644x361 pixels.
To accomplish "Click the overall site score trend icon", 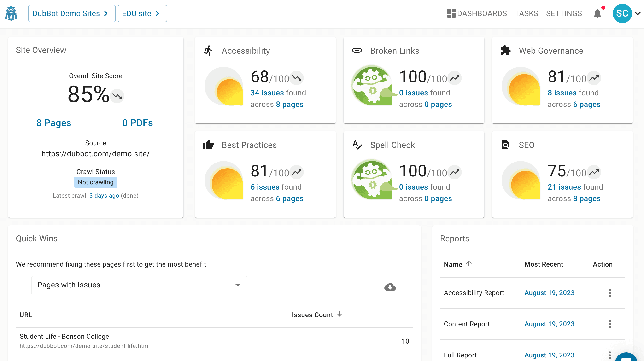I will (117, 96).
